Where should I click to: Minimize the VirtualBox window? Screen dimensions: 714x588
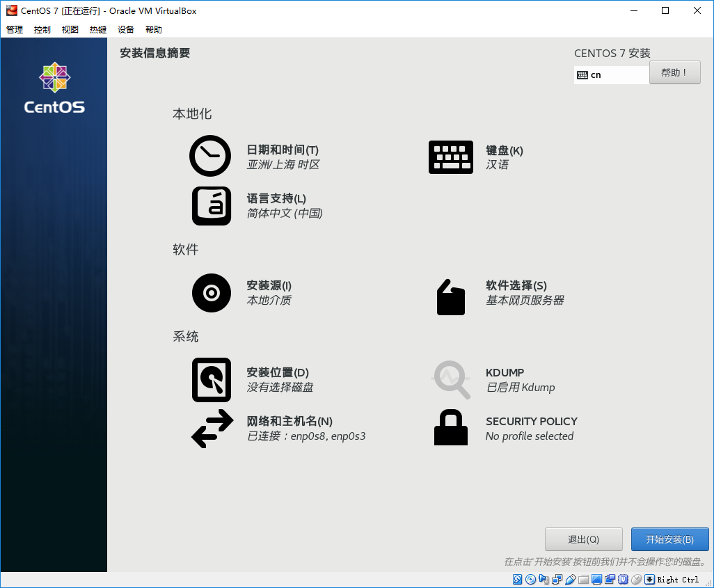tap(634, 10)
